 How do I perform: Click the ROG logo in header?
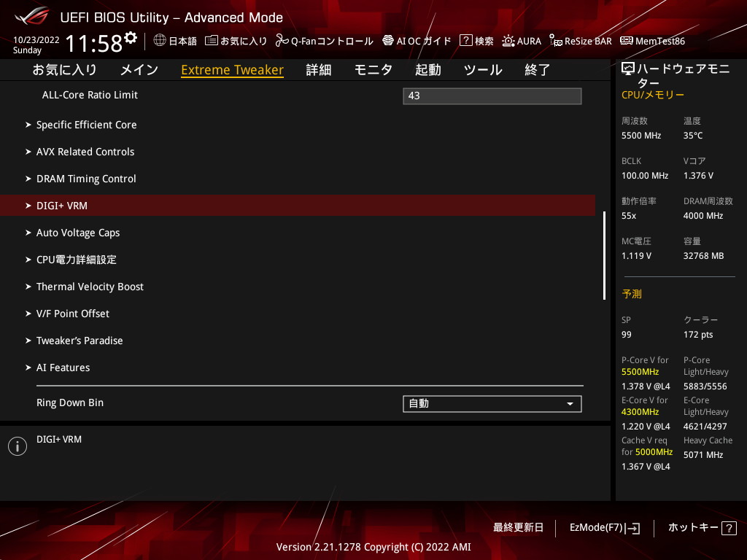coord(31,16)
